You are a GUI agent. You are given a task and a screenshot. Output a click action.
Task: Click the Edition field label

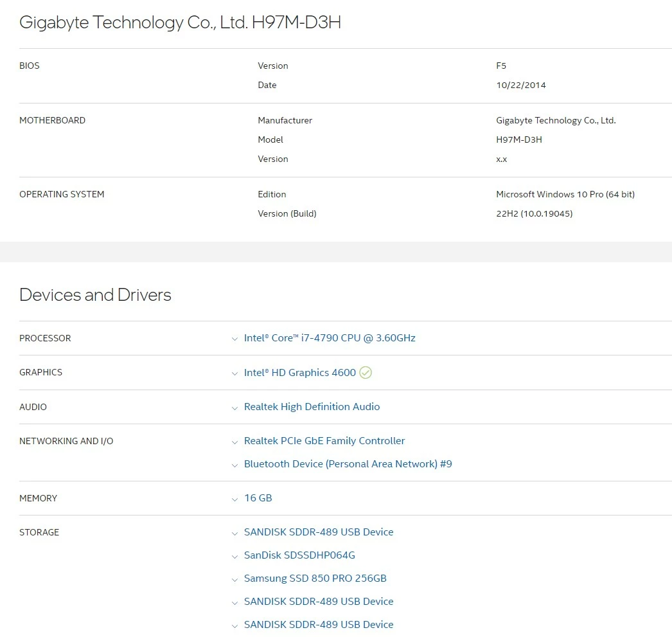[272, 194]
